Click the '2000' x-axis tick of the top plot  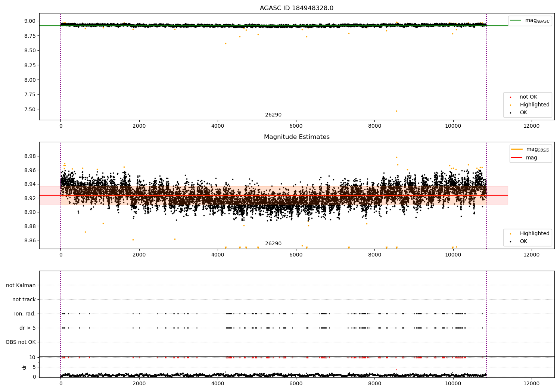(x=139, y=126)
